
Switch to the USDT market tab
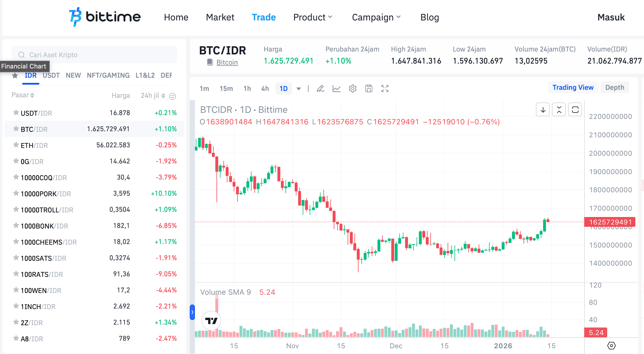[51, 75]
